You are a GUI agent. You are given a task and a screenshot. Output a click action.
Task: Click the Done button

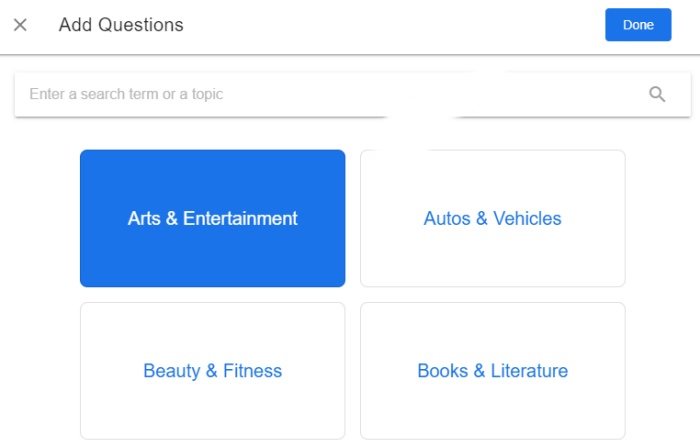coord(638,25)
